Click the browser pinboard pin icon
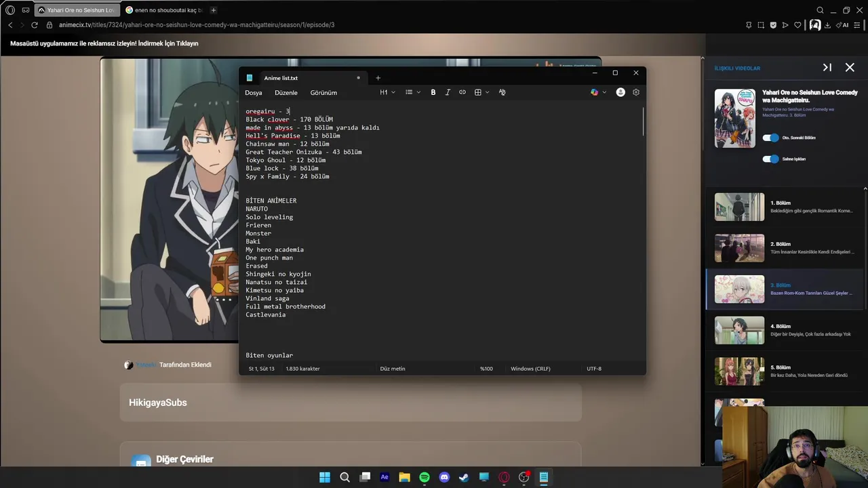Screen dimensions: 868x488 tap(749, 25)
